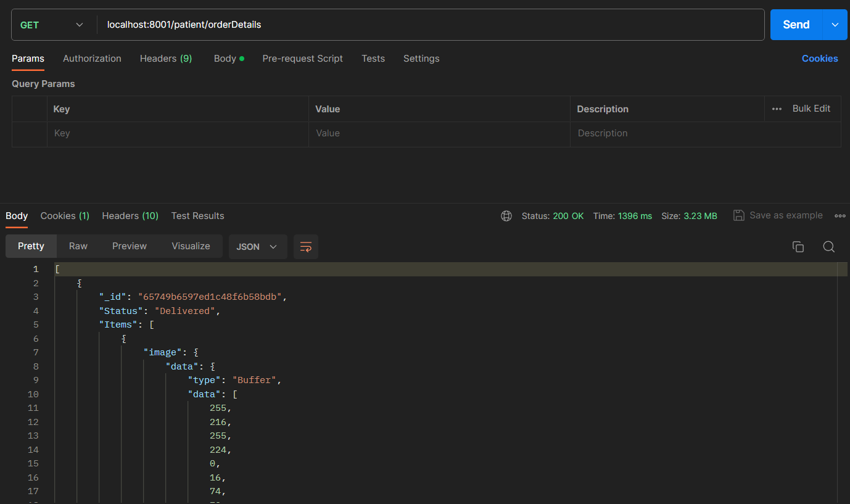The width and height of the screenshot is (850, 504).
Task: Click the Status 200 OK text
Action: tap(553, 216)
